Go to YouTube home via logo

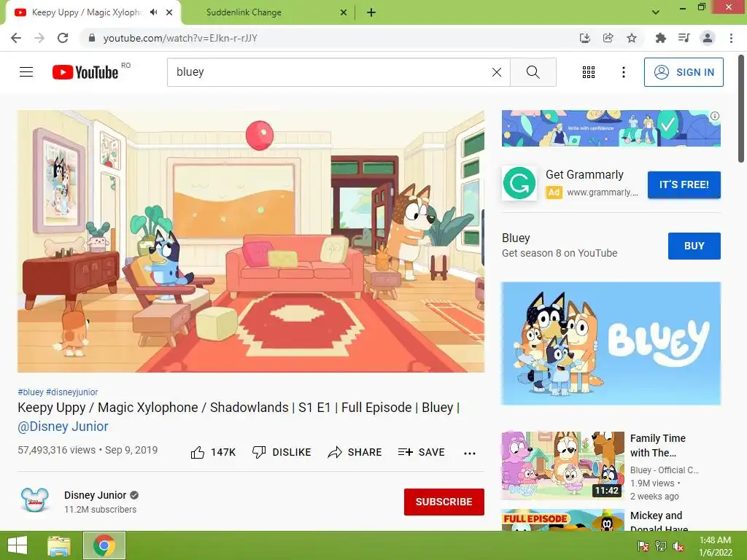tap(85, 72)
